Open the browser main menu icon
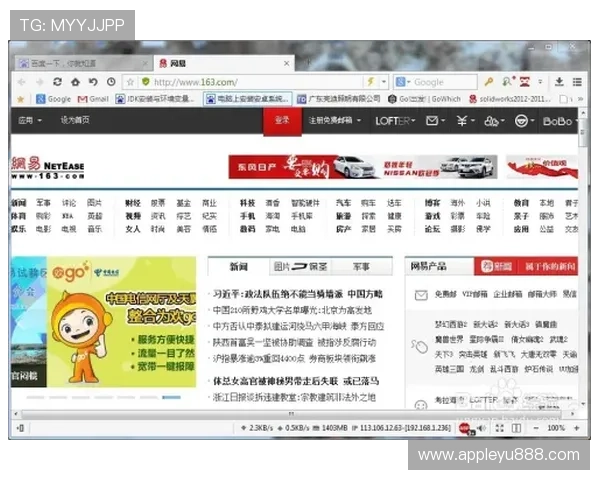Viewport: 600px width, 480px height. coord(577,82)
